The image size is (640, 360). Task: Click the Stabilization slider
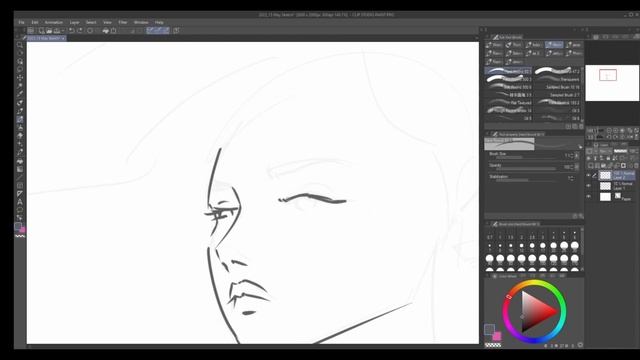[x=526, y=180]
